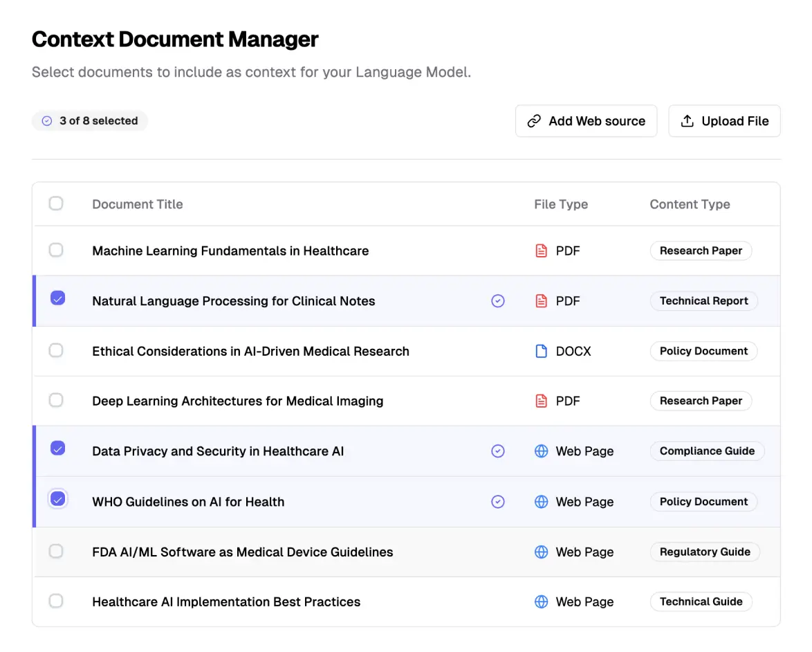Click the circled check icon in WHO Guidelines row
Viewport: 812px width, 652px height.
coord(498,502)
